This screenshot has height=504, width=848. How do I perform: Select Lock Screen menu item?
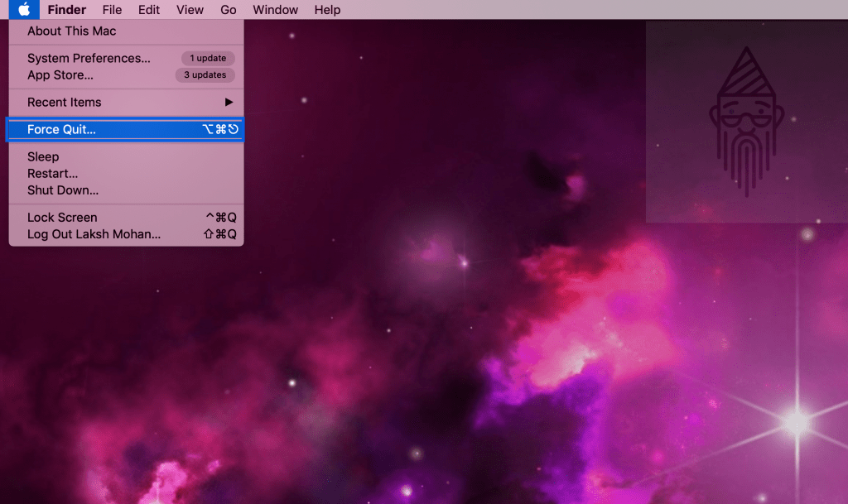pyautogui.click(x=126, y=217)
